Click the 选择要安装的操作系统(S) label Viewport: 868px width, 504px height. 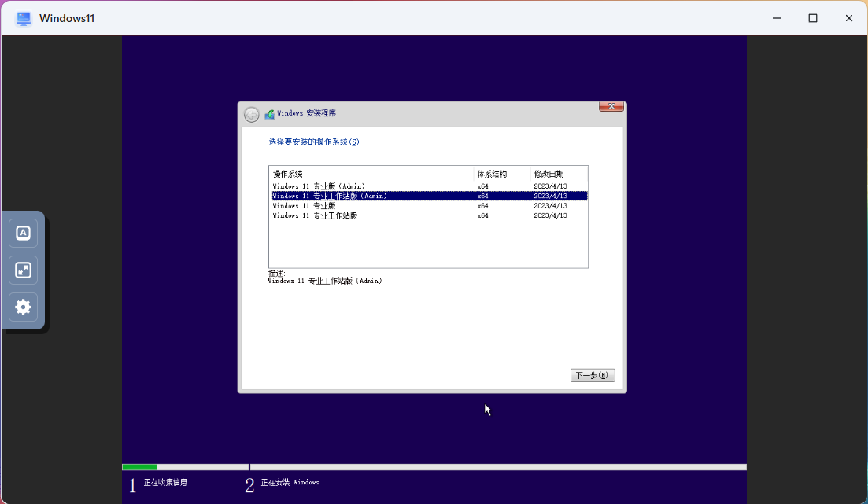(314, 142)
